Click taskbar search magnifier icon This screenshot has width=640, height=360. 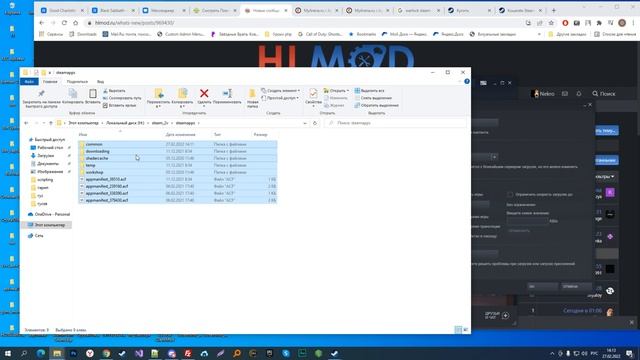24,353
